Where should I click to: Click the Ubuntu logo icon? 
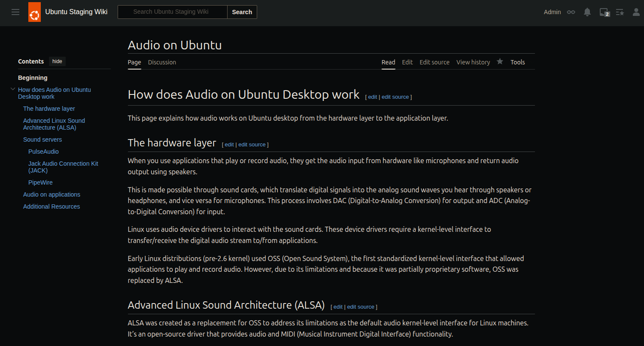click(x=34, y=12)
